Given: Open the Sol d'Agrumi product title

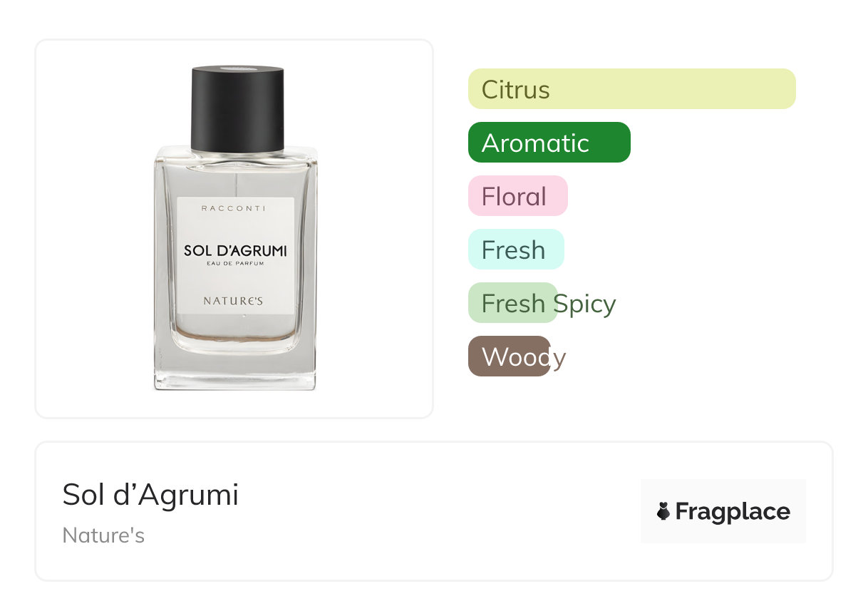Looking at the screenshot, I should coord(150,494).
